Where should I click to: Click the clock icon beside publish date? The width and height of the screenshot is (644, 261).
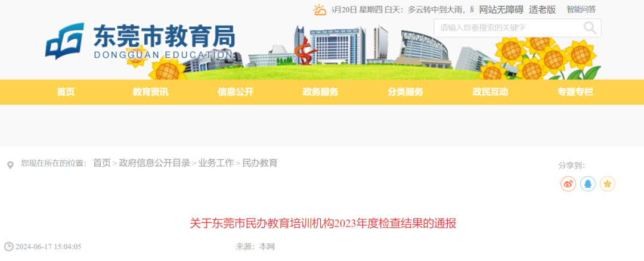coord(8,247)
